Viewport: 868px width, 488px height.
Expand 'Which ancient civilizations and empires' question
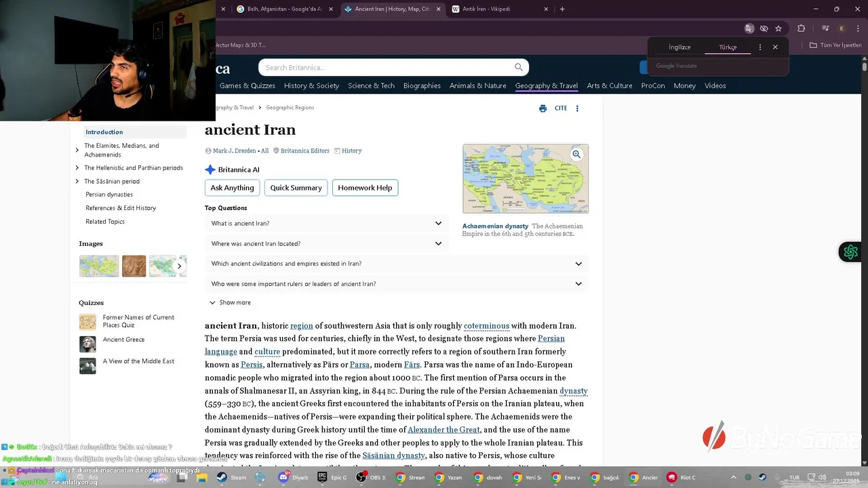[x=397, y=264]
